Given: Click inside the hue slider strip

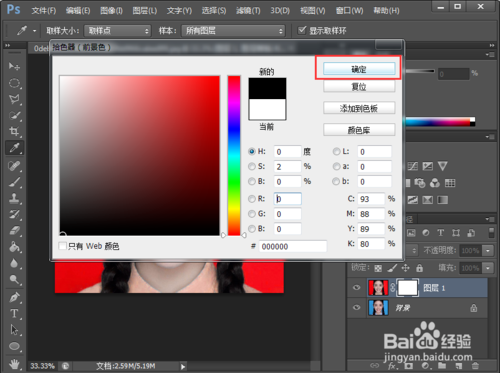Looking at the screenshot, I should pyautogui.click(x=234, y=155).
